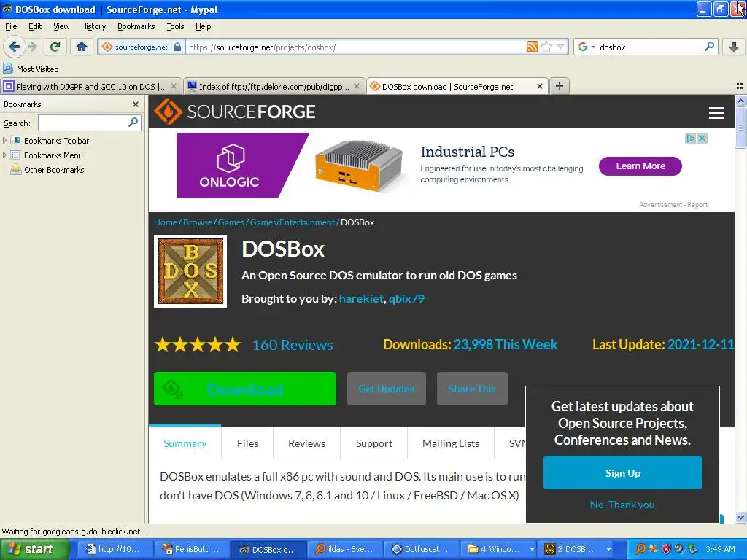The image size is (747, 560).
Task: Click the page scrollbar down arrow
Action: [740, 517]
